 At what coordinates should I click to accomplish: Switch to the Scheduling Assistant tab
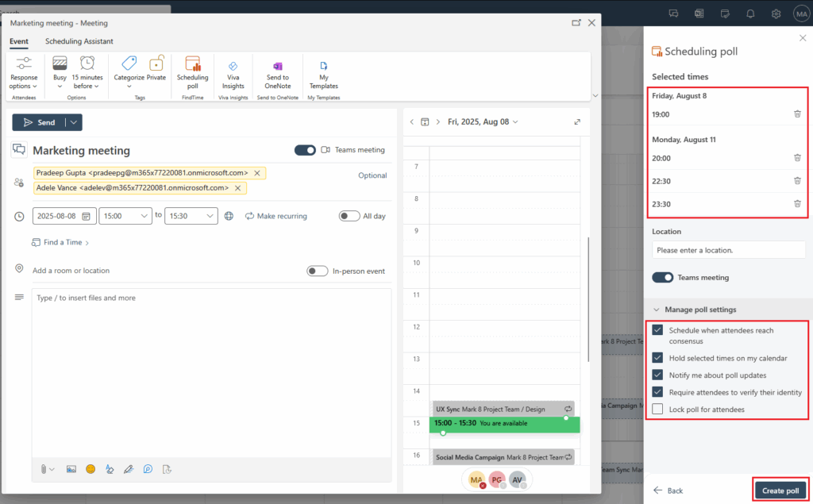79,41
